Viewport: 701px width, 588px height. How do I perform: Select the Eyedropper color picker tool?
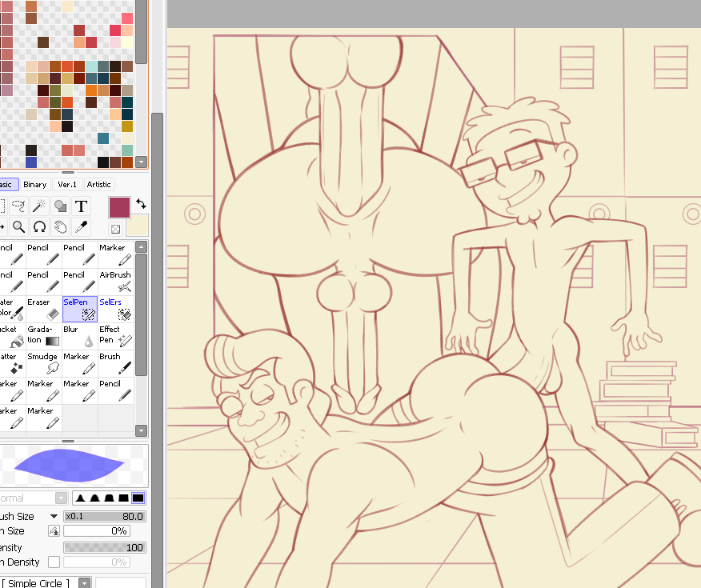tap(82, 227)
